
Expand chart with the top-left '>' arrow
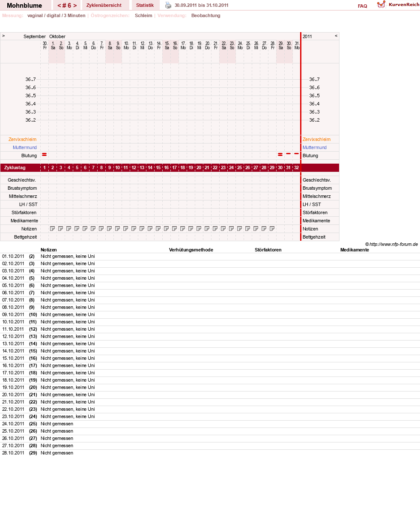tap(3, 36)
